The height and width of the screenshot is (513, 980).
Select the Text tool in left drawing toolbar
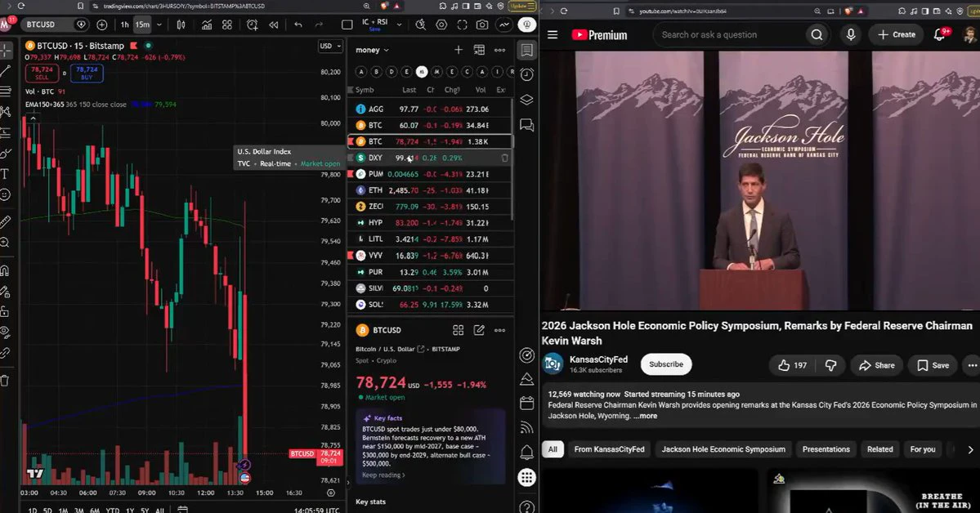pos(5,174)
